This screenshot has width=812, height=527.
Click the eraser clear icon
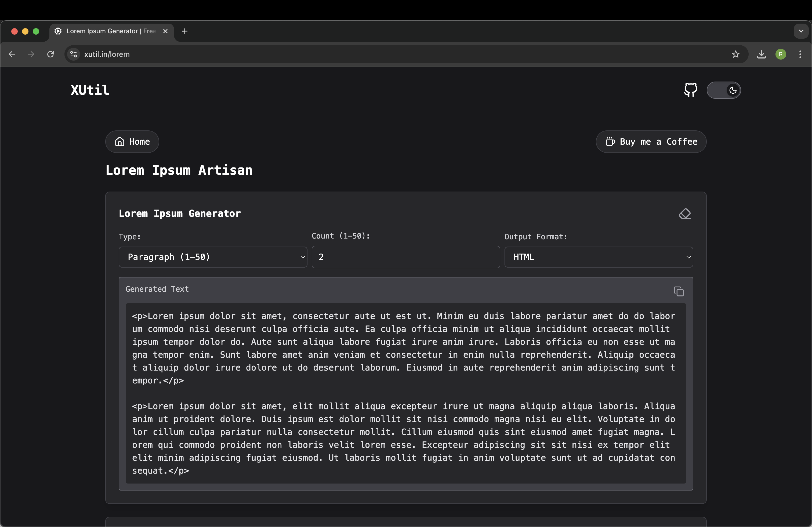(x=684, y=214)
